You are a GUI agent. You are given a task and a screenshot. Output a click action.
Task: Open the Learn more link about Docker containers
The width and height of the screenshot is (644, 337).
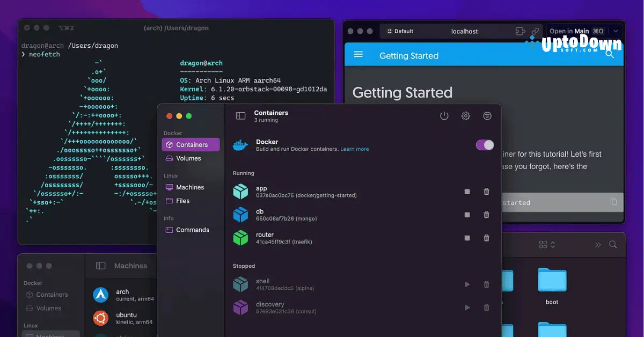pos(355,149)
